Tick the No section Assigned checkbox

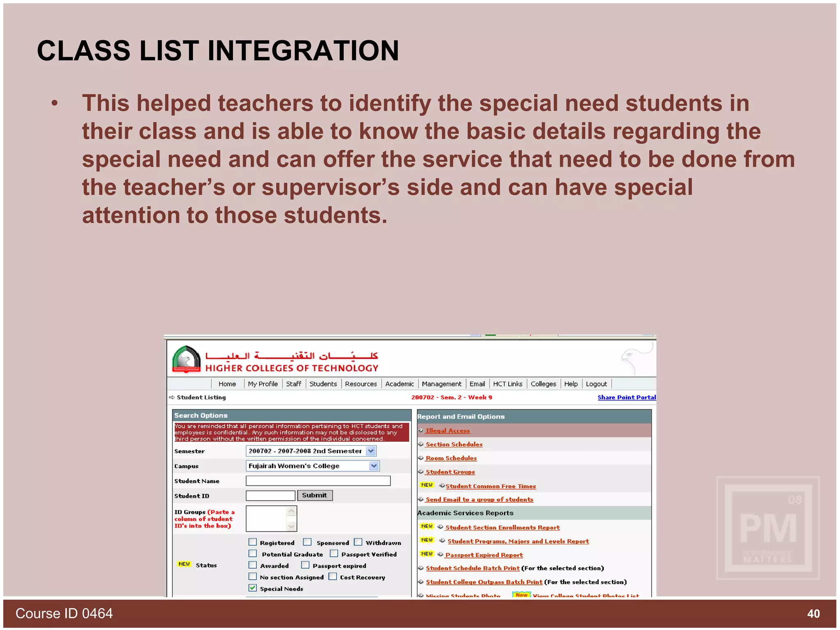[253, 576]
